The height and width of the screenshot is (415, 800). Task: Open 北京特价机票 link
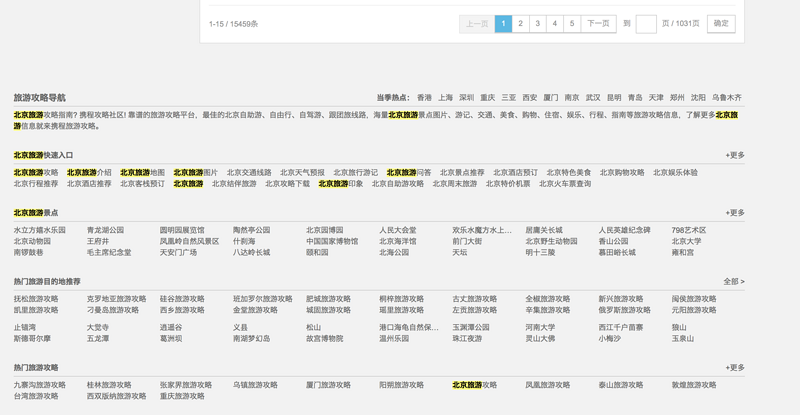tap(508, 184)
